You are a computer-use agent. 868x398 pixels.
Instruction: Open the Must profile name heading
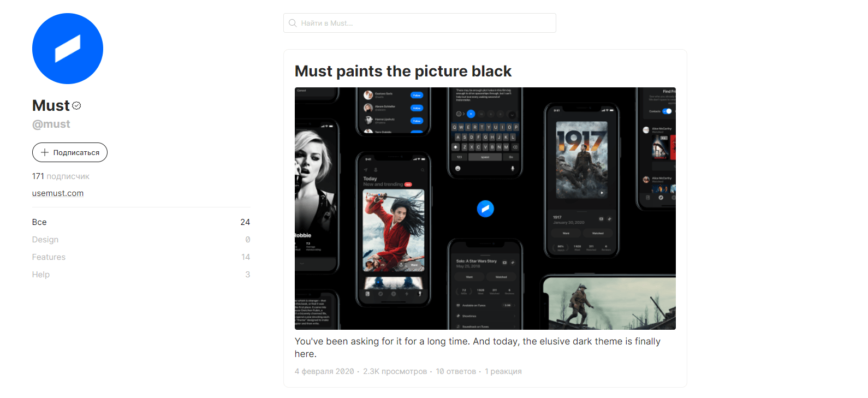point(51,105)
